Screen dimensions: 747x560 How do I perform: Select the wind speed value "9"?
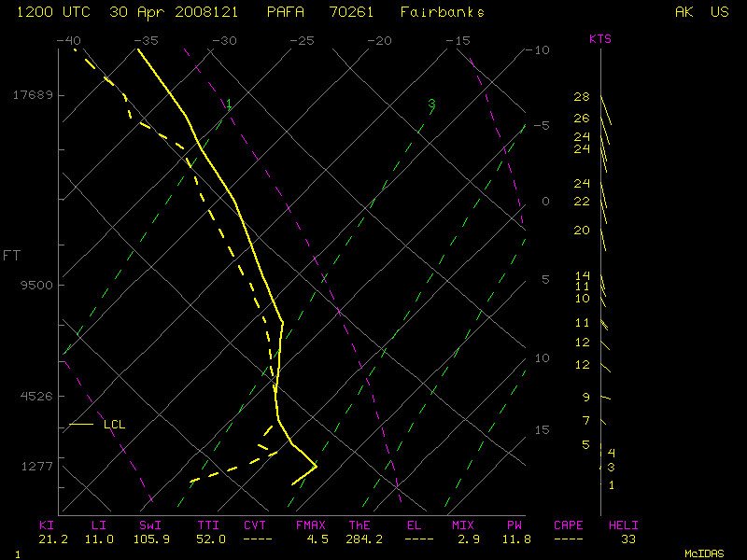[x=586, y=398]
